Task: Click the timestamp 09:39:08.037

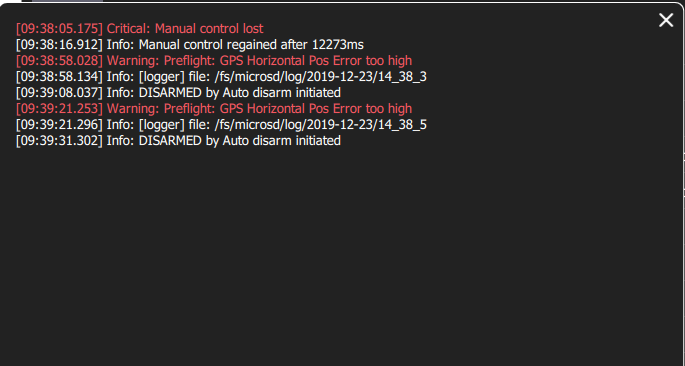Action: (59, 93)
